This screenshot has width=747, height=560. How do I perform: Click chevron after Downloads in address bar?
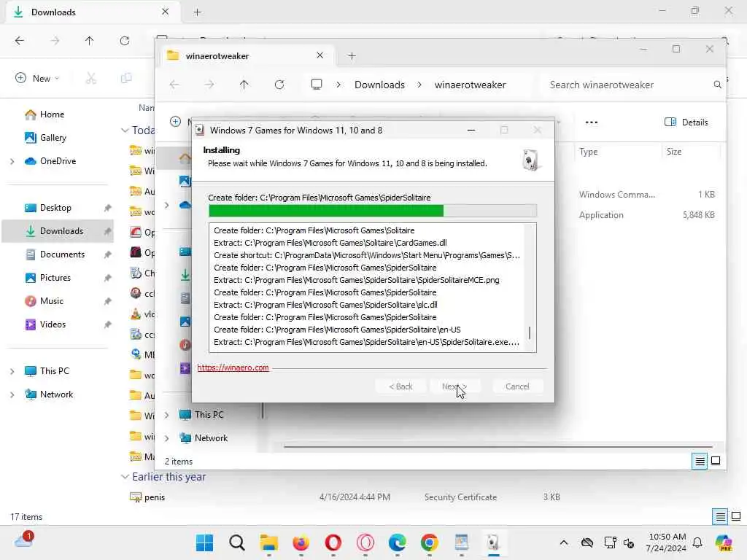coord(419,85)
